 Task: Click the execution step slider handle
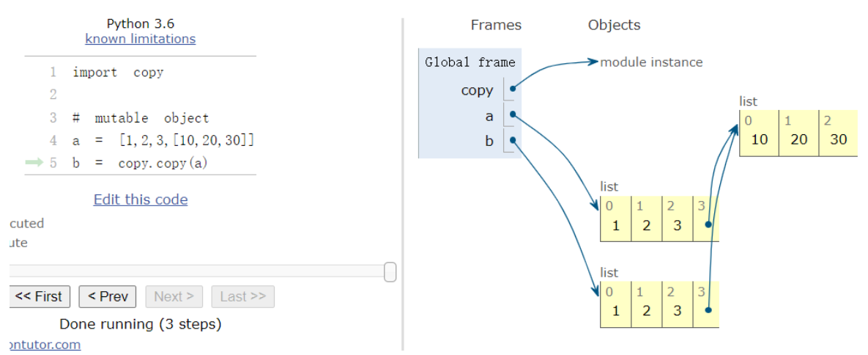tap(390, 272)
